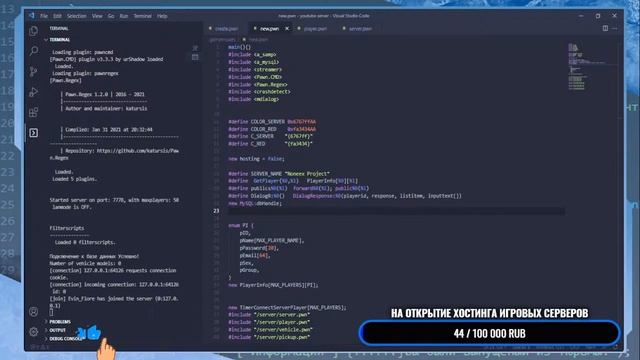Click the 'Started server on port: 7778' terminal line
The width and height of the screenshot is (640, 360).
click(114, 200)
